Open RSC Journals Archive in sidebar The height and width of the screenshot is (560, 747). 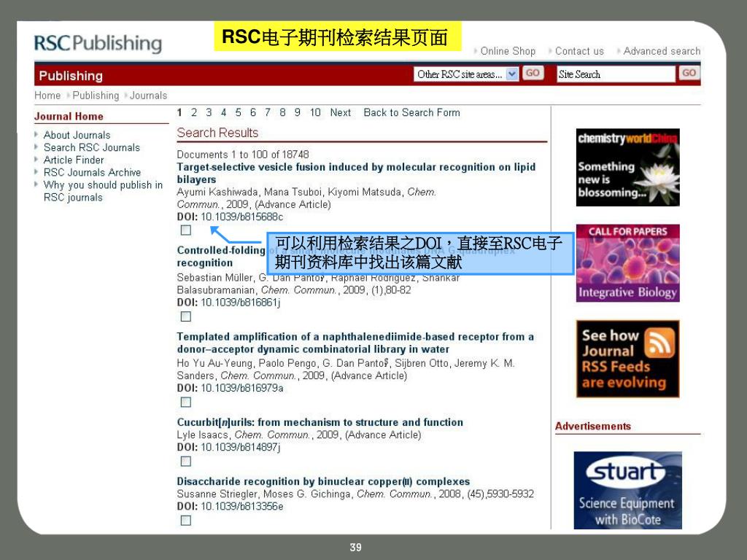[93, 172]
